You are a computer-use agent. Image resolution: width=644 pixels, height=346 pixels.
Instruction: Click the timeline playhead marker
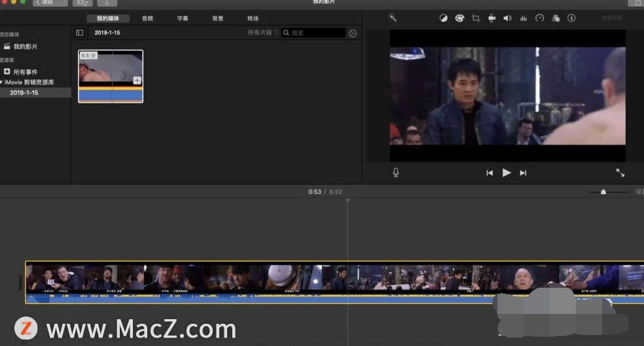click(348, 201)
